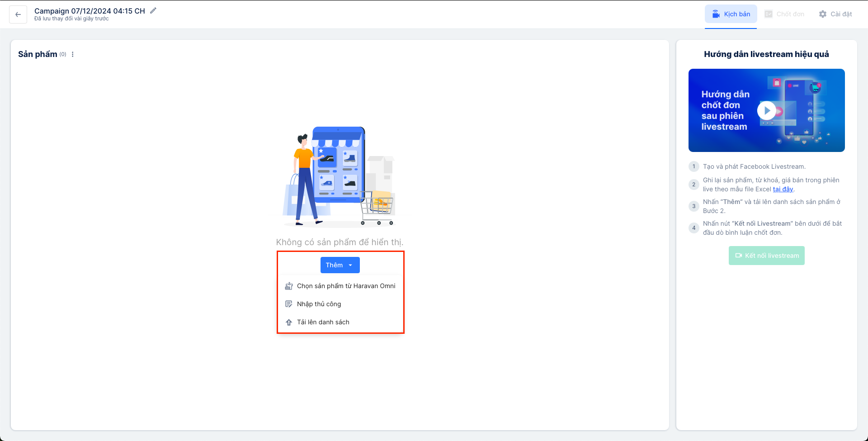Click the Không có sản phẩm để hiển thị message
868x441 pixels.
coord(340,242)
